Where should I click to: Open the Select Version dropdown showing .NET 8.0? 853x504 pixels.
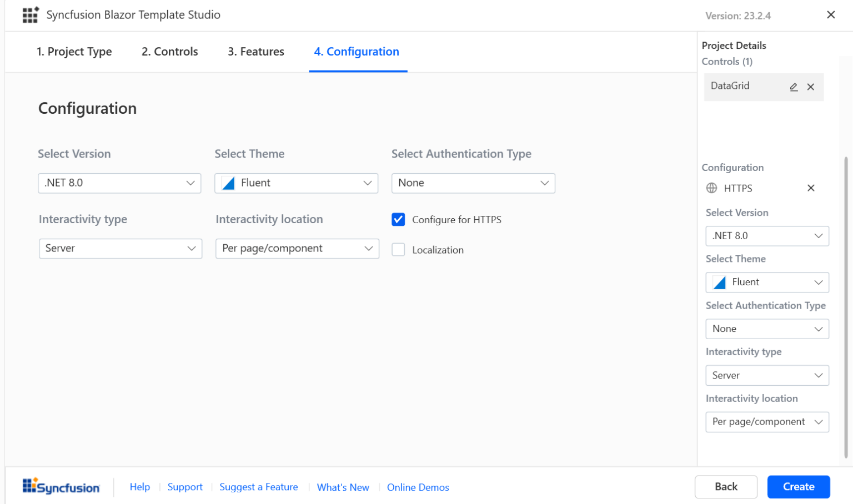[119, 183]
